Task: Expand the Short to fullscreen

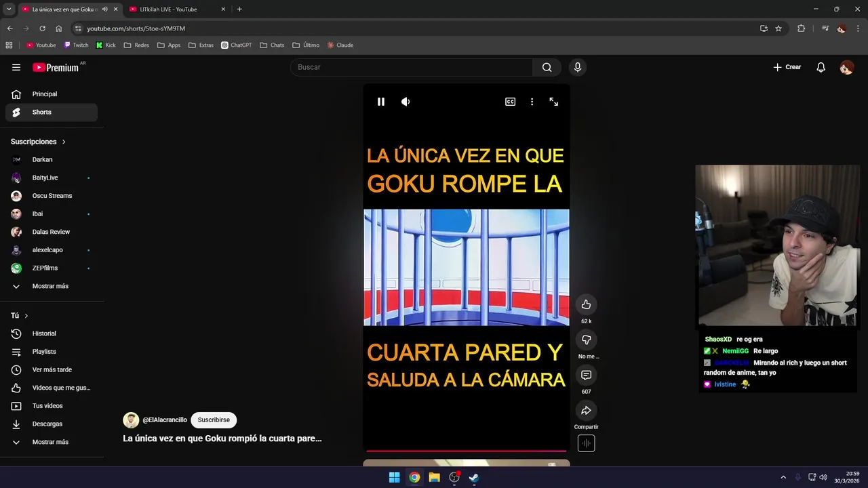Action: (554, 102)
